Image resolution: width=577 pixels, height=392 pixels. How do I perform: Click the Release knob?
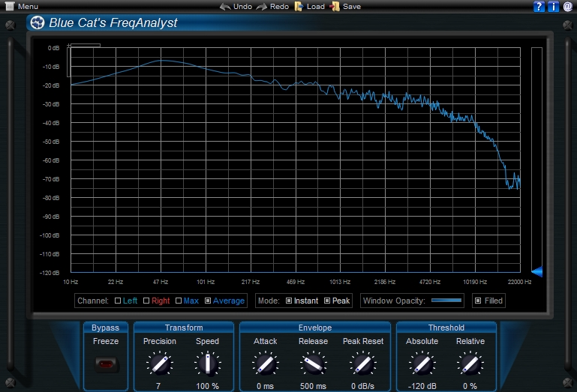313,364
